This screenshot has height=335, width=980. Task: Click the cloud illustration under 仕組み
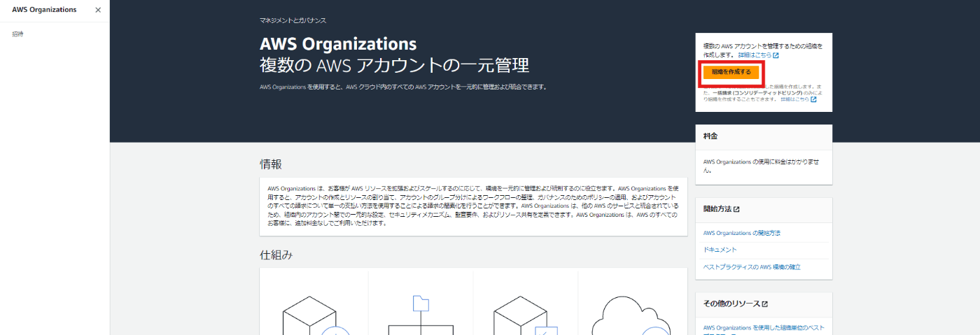tap(631, 314)
